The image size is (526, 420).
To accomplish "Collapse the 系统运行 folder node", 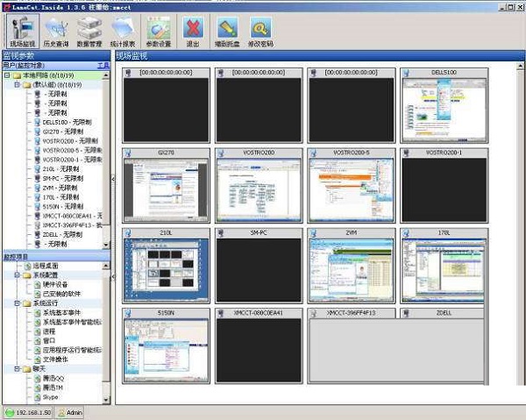I will point(17,303).
